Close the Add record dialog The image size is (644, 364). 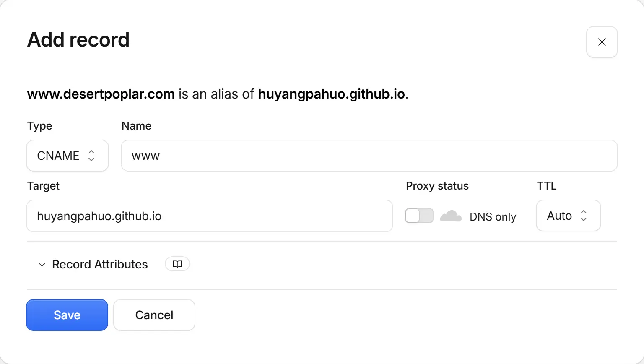point(602,42)
